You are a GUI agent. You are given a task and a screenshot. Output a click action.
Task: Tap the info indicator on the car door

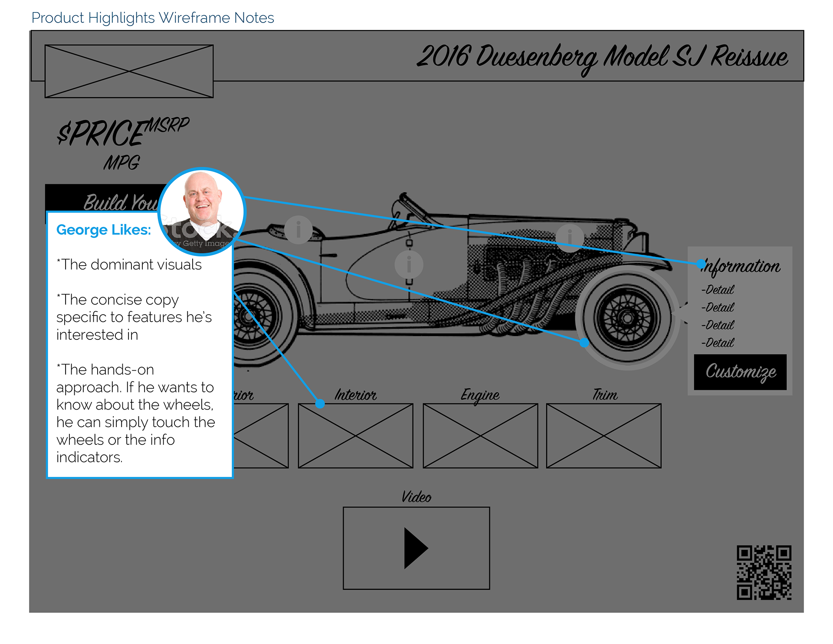pyautogui.click(x=409, y=264)
